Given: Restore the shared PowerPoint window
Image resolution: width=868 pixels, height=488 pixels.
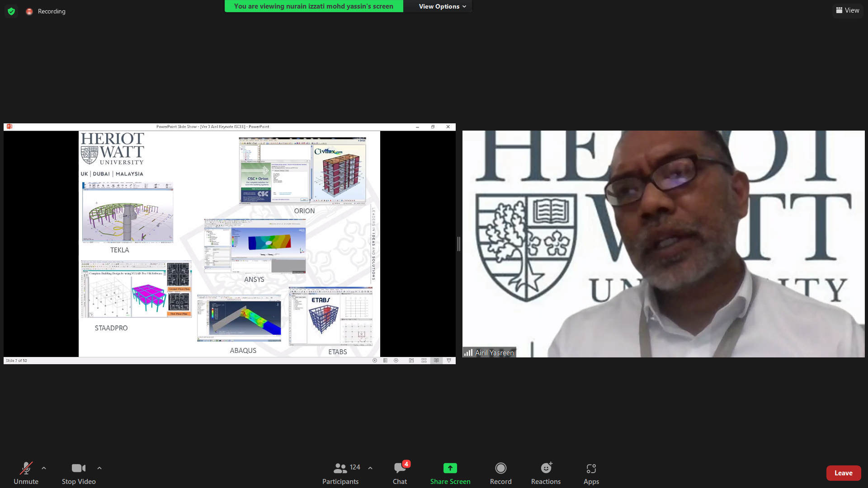Looking at the screenshot, I should click(x=433, y=127).
